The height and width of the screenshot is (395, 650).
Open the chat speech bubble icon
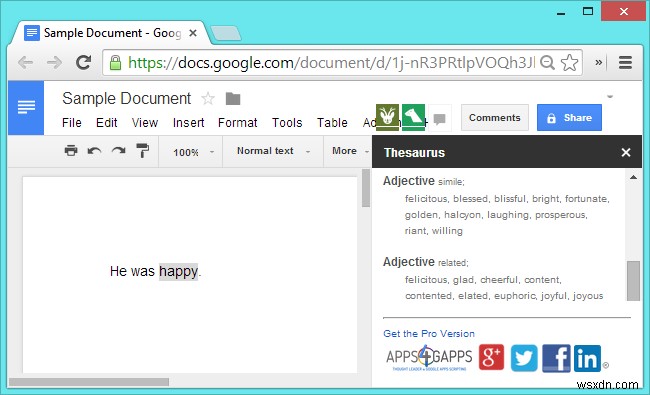point(439,119)
